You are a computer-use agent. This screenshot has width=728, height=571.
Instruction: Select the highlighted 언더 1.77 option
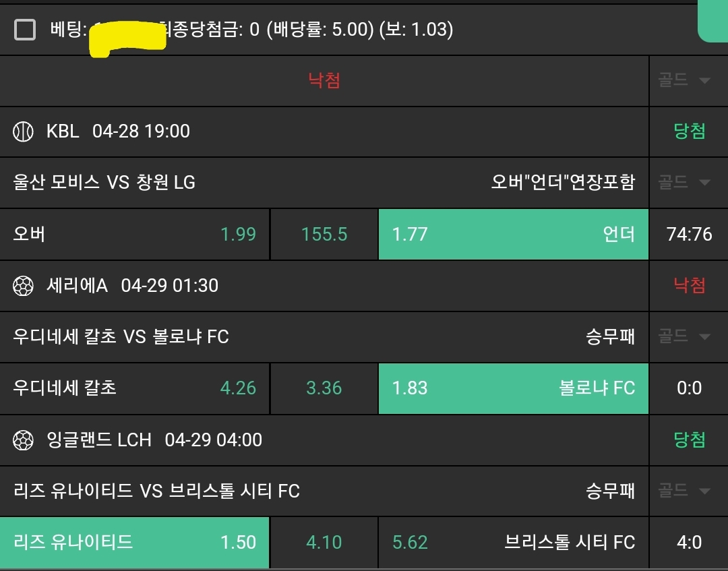(x=513, y=234)
